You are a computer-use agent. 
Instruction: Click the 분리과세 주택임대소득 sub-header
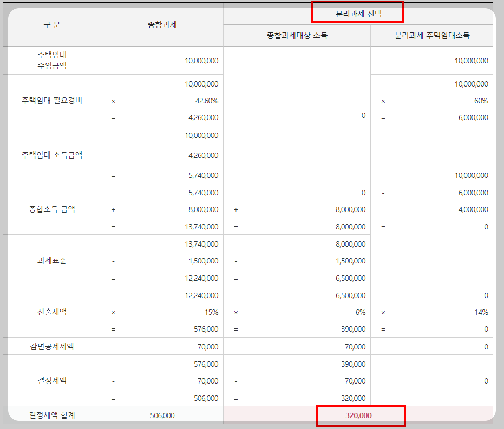(431, 35)
